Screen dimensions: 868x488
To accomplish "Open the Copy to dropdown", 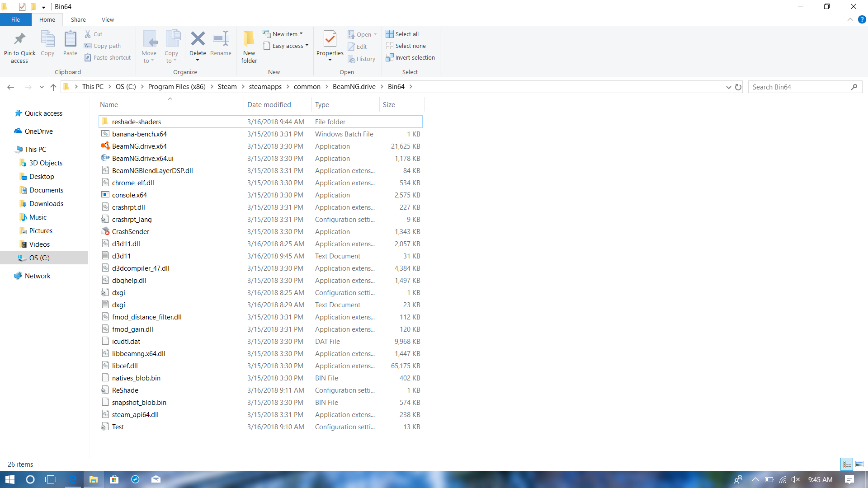I will tap(172, 47).
